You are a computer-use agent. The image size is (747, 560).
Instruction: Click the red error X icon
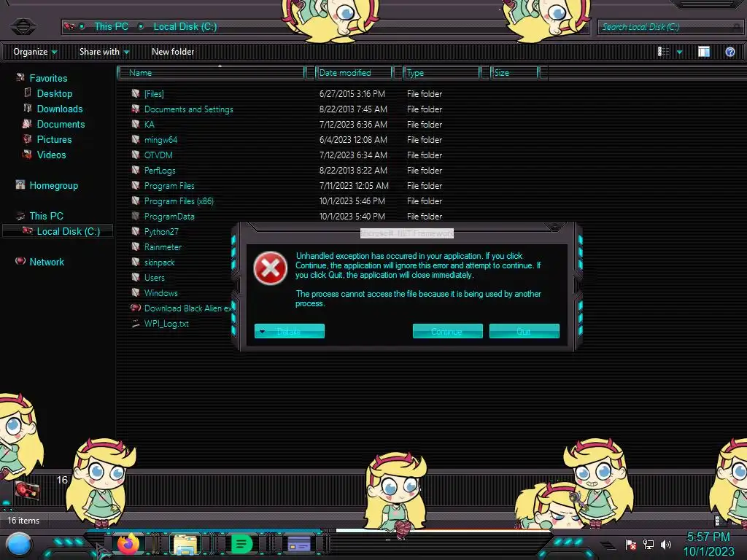point(270,268)
